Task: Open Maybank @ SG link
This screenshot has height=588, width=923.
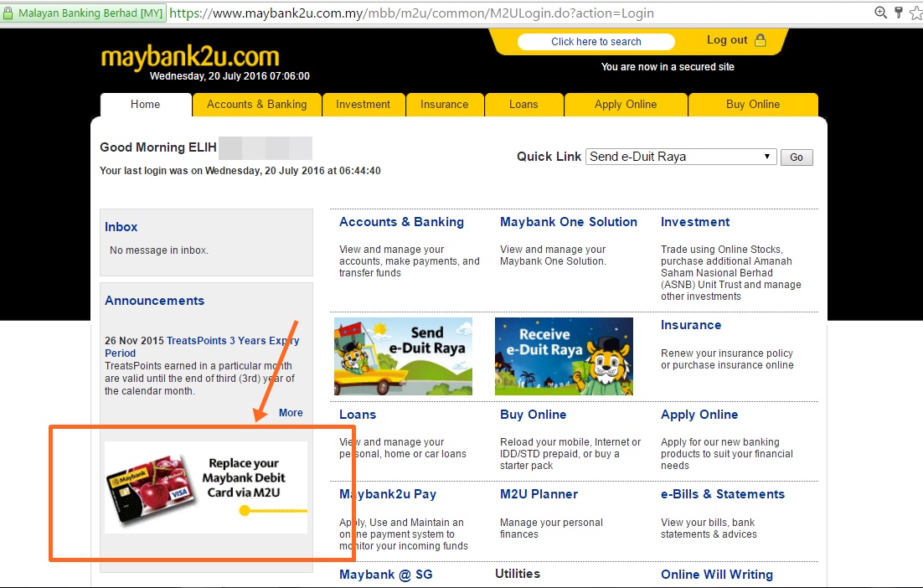Action: [386, 575]
